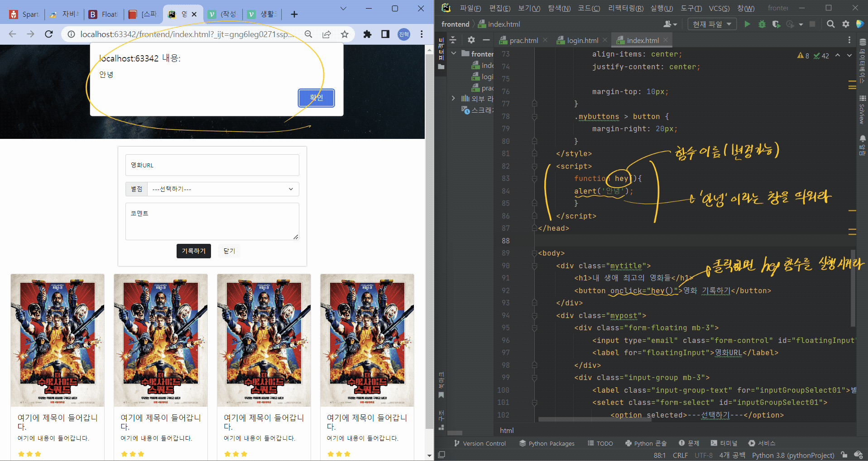This screenshot has width=868, height=461.
Task: Open TODO tool window
Action: click(x=600, y=443)
